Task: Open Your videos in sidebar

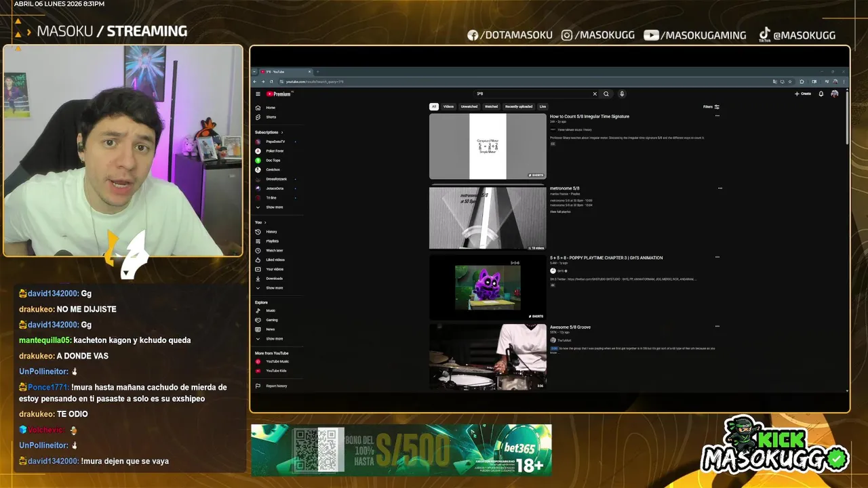Action: tap(275, 269)
